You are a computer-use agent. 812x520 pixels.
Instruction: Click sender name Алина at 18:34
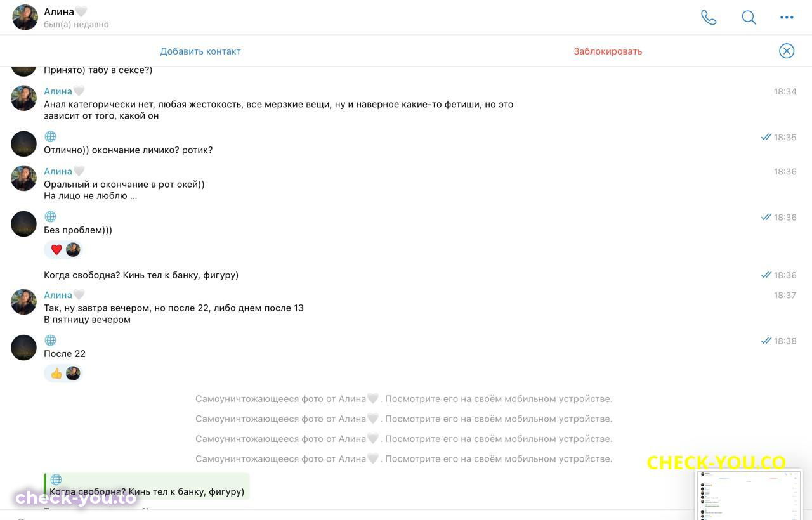(x=64, y=91)
